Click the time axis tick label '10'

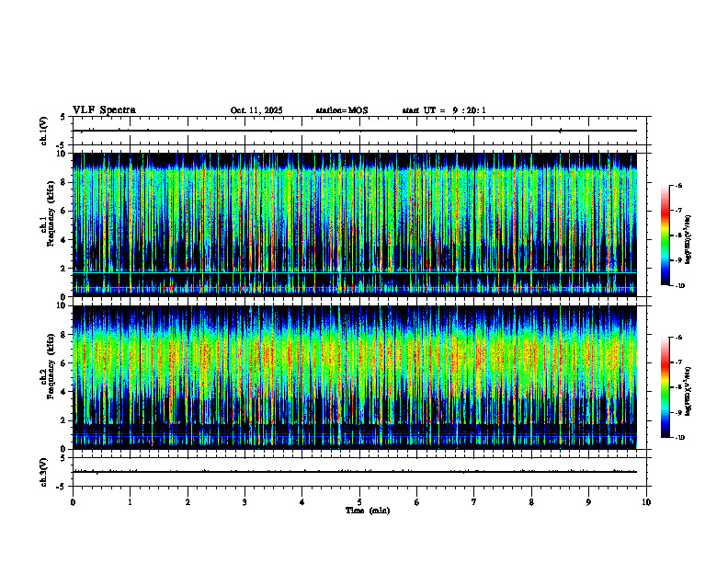click(646, 502)
